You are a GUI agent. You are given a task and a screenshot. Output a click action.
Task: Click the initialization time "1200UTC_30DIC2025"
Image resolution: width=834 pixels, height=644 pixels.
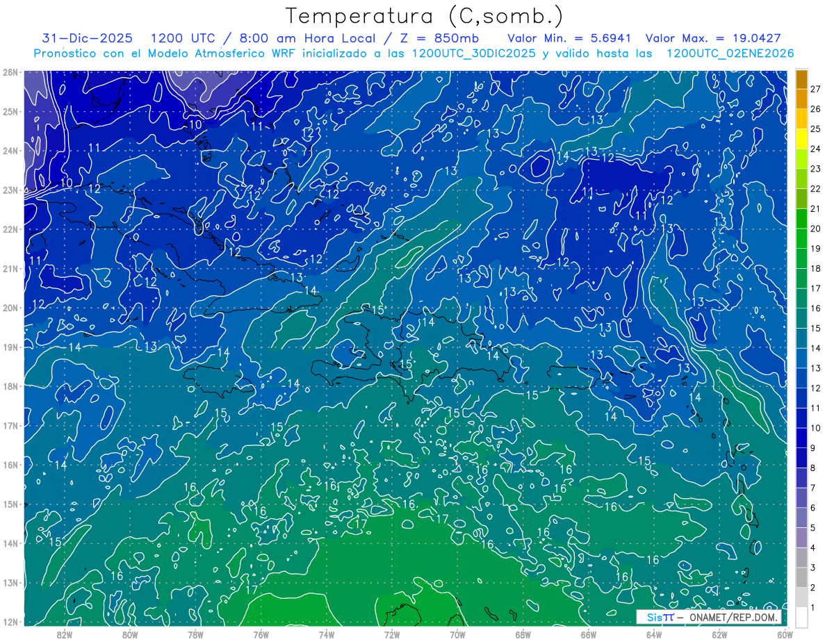tap(474, 53)
